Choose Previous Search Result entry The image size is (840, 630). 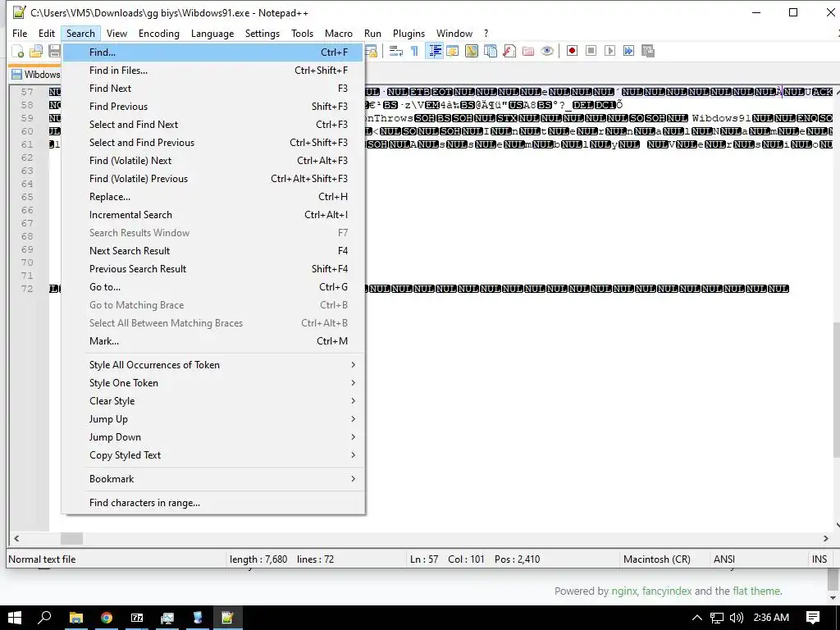tap(213, 269)
